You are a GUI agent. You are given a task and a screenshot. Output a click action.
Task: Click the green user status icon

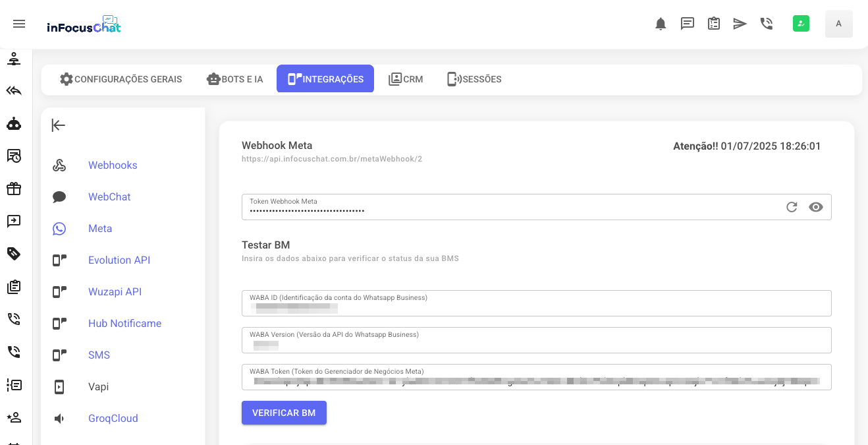pos(801,24)
